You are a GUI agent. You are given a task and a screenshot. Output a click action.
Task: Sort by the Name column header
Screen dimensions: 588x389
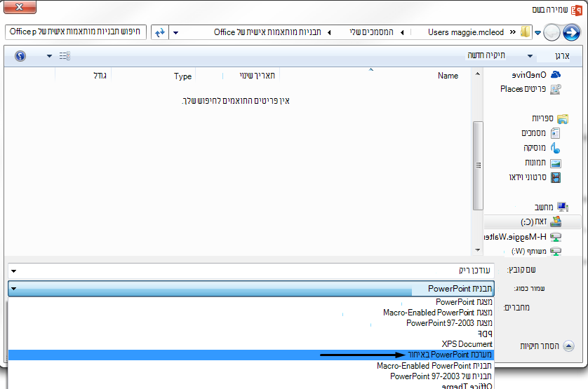pyautogui.click(x=448, y=76)
